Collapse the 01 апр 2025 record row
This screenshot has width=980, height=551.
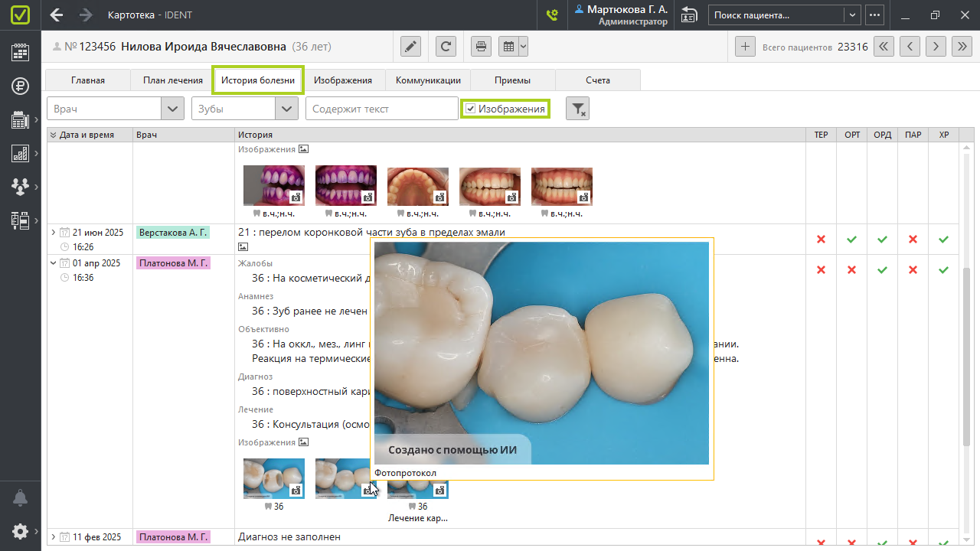(53, 263)
